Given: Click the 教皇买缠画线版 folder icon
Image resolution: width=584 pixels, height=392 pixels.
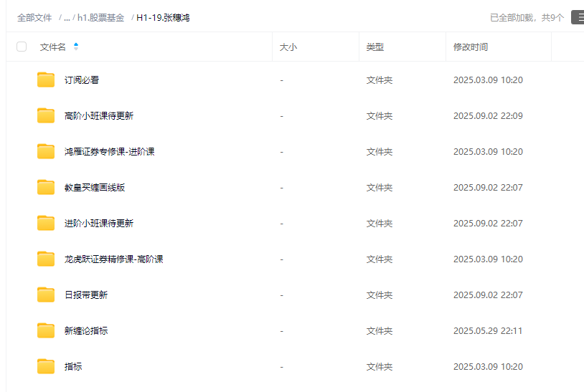Looking at the screenshot, I should [x=46, y=188].
